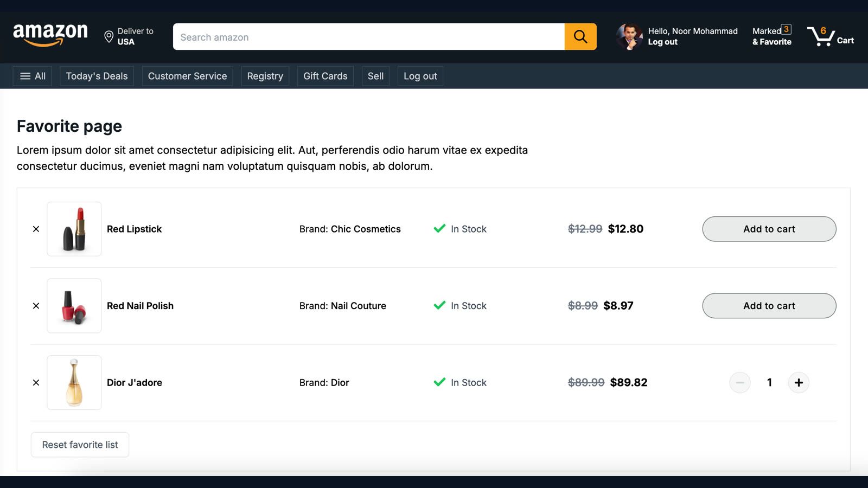Image resolution: width=868 pixels, height=488 pixels.
Task: Click Log out in the navigation bar
Action: click(x=420, y=76)
